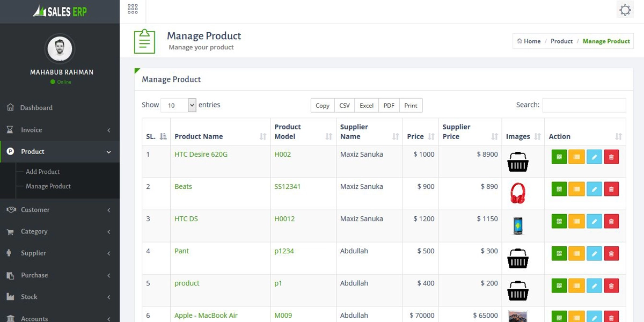644x322 pixels.
Task: Click the green action button for Beats
Action: click(x=559, y=189)
